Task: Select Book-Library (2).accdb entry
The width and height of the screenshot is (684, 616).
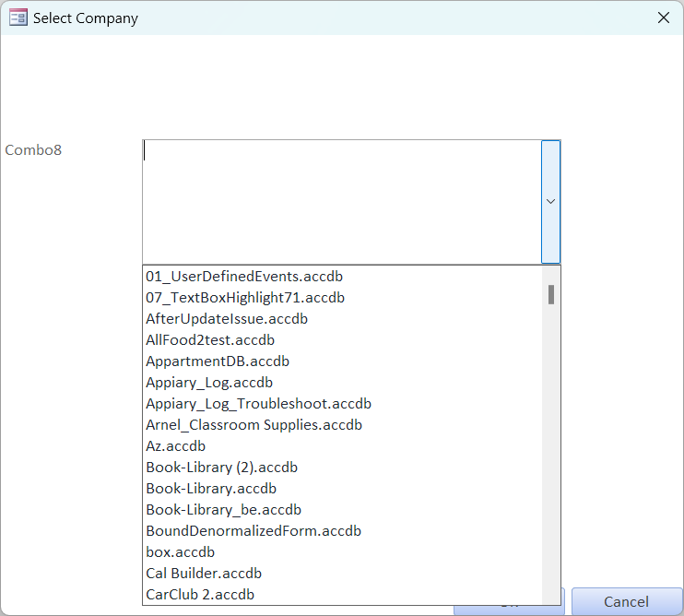Action: point(221,467)
